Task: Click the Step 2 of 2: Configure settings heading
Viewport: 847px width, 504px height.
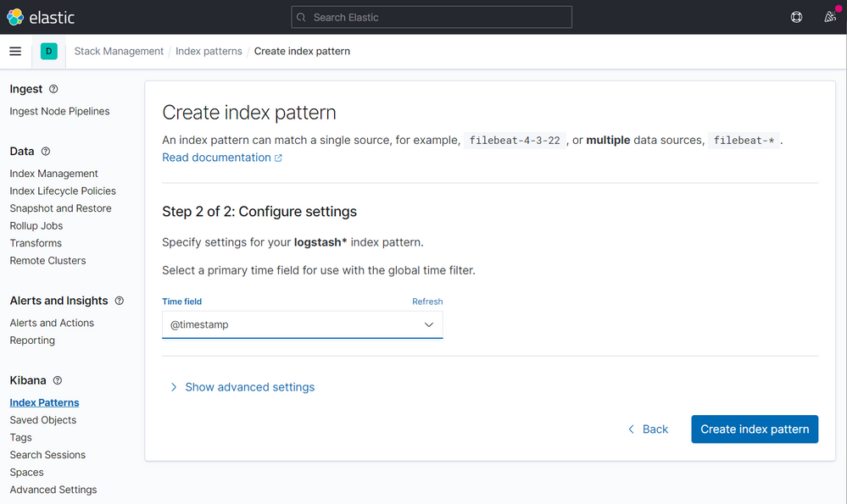Action: (259, 212)
